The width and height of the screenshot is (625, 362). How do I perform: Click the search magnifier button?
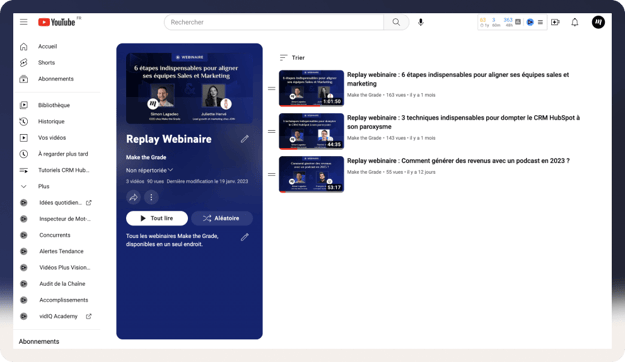tap(396, 22)
